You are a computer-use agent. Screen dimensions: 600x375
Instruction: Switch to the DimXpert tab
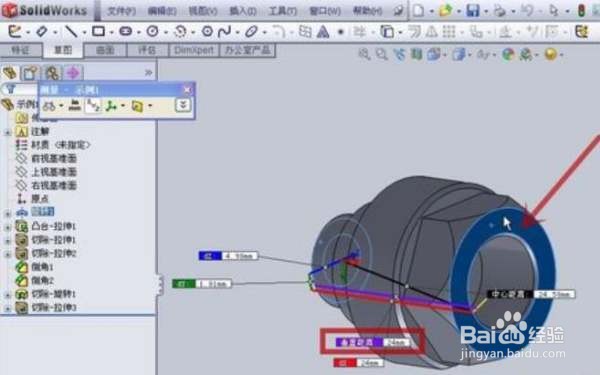(194, 50)
